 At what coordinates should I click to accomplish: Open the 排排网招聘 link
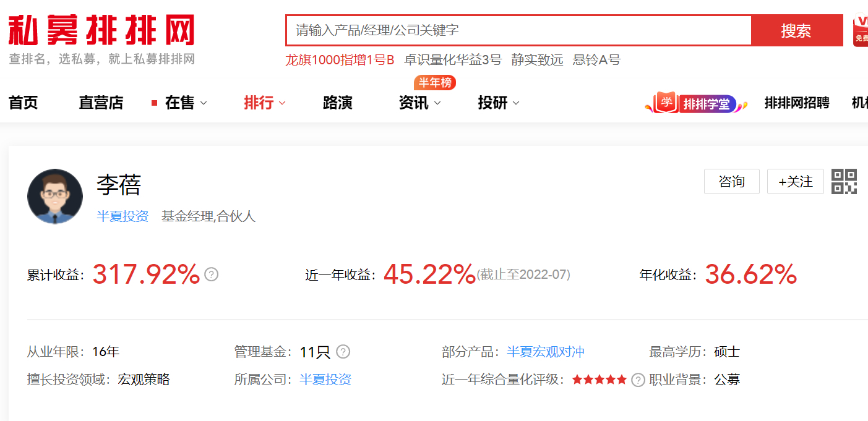click(x=797, y=103)
